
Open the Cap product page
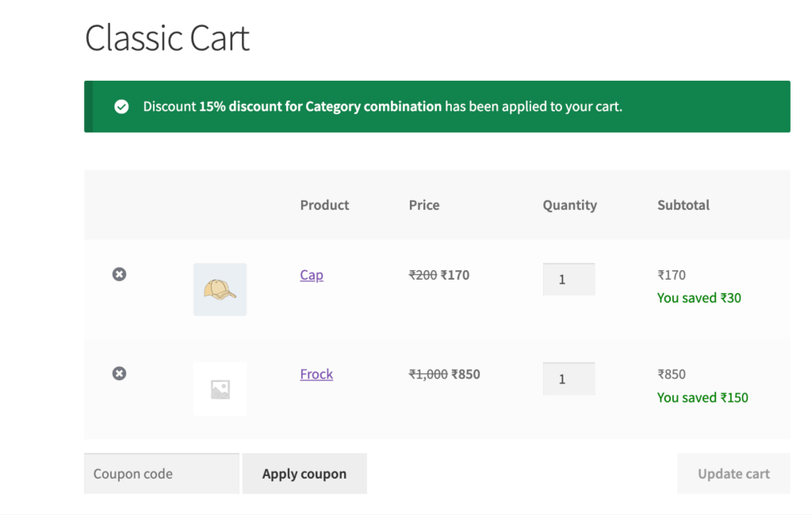pyautogui.click(x=311, y=275)
